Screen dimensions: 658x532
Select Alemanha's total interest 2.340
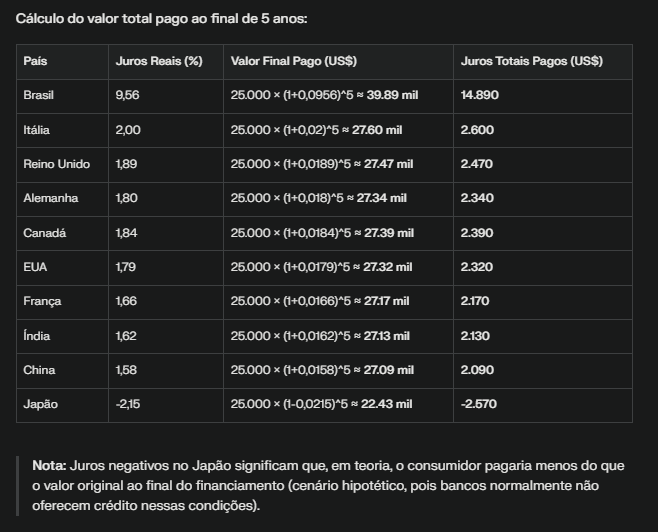tap(477, 198)
